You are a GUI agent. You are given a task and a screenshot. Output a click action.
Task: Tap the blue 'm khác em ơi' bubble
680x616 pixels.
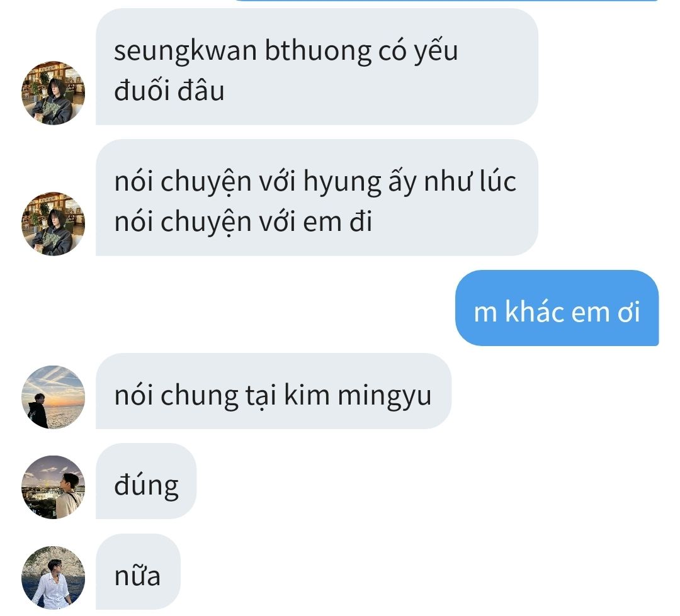557,308
